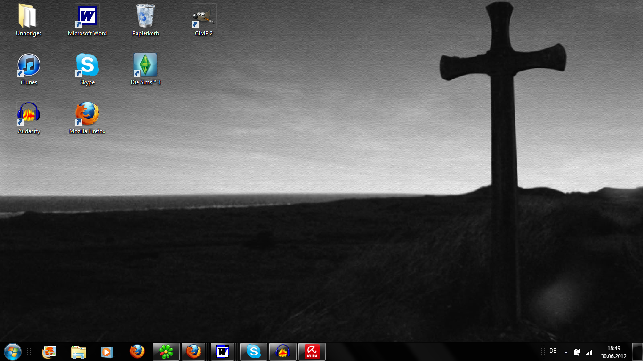Select the GIMP 2 desktop shortcut
The height and width of the screenshot is (363, 644).
204,21
